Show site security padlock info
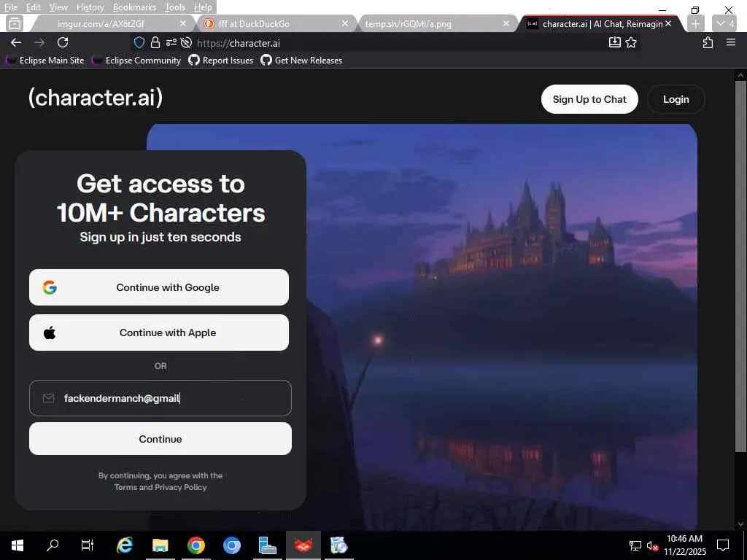This screenshot has height=560, width=747. pyautogui.click(x=155, y=43)
